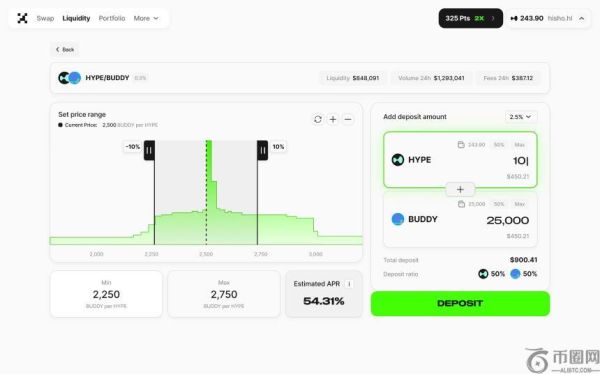The image size is (600, 374).
Task: Click the 243.90 wallet balance
Action: click(x=532, y=18)
